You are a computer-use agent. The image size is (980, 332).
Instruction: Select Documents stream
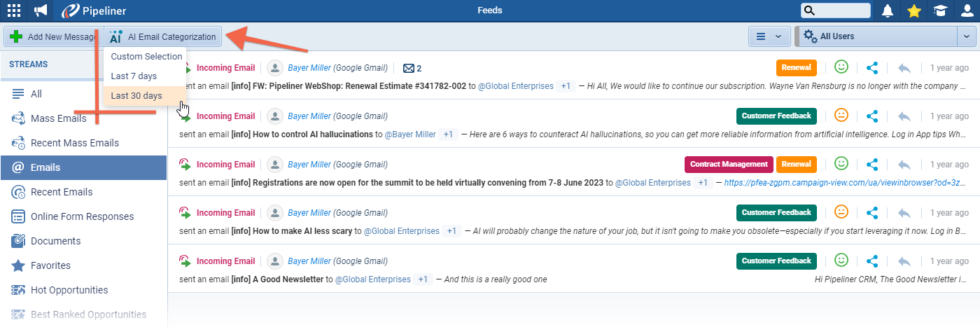click(x=83, y=241)
